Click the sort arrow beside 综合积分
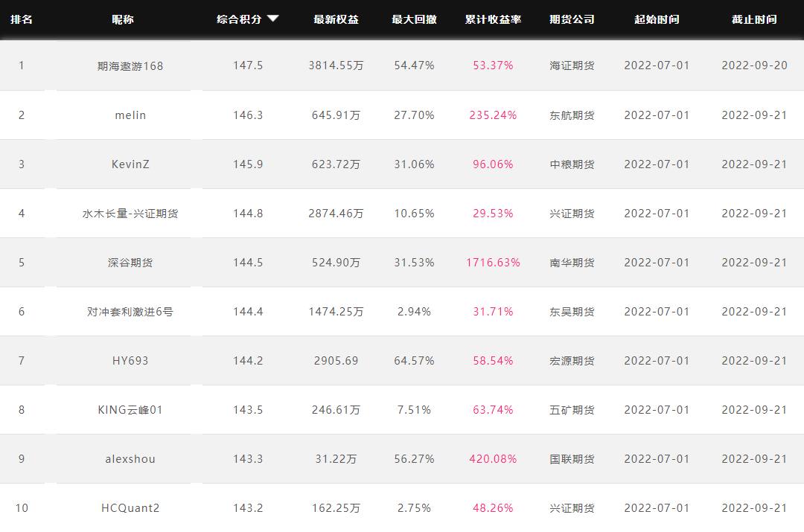804x532 pixels. tap(272, 19)
